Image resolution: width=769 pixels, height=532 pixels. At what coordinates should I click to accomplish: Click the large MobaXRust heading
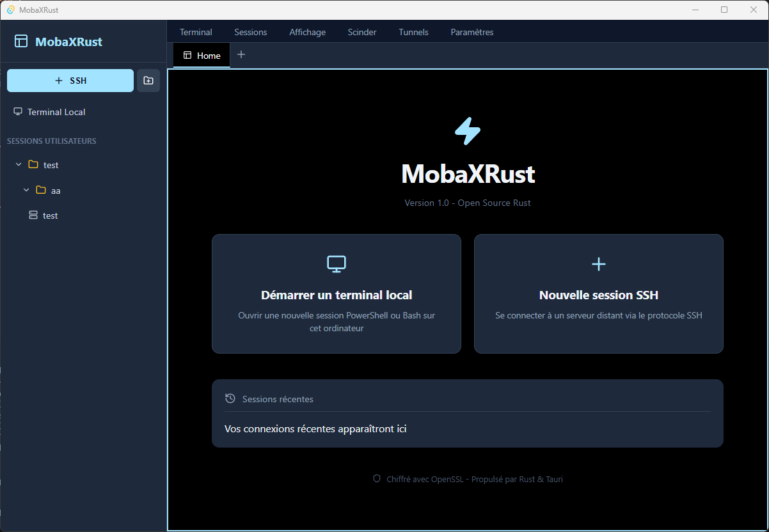468,174
